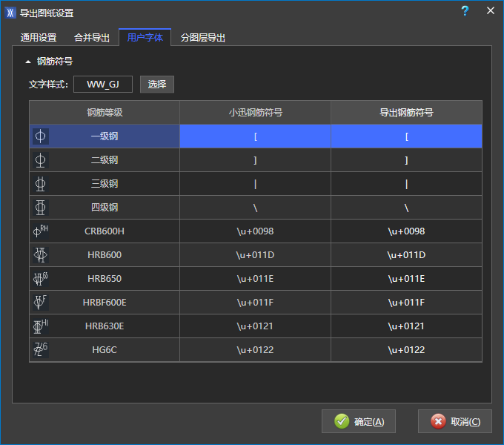Viewport: 504px width, 445px height.
Task: Select the CRB600H grade name cell
Action: click(x=105, y=231)
